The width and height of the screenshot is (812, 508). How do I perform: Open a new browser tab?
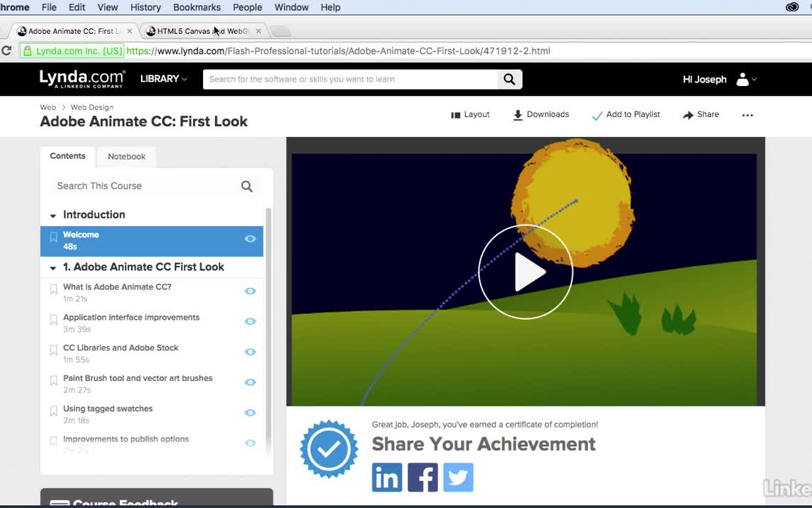coord(281,32)
